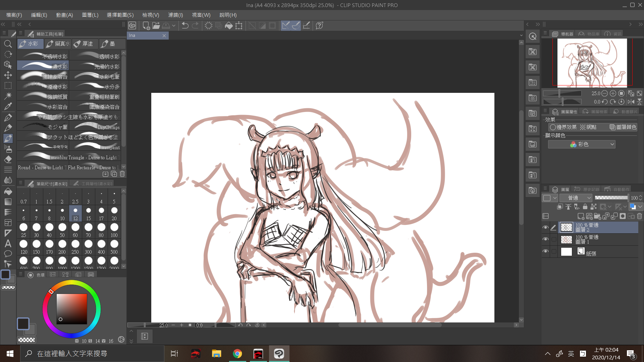This screenshot has height=362, width=644.
Task: Choose brush size 20
Action: [x=114, y=214]
